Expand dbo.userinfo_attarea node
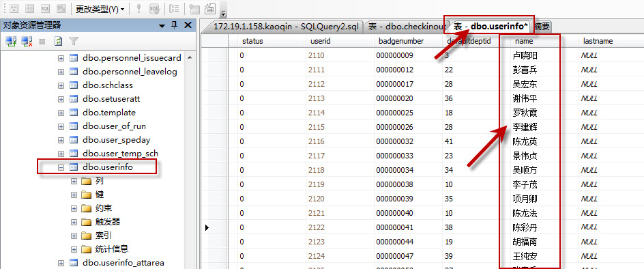This screenshot has height=269, width=644. click(x=61, y=263)
